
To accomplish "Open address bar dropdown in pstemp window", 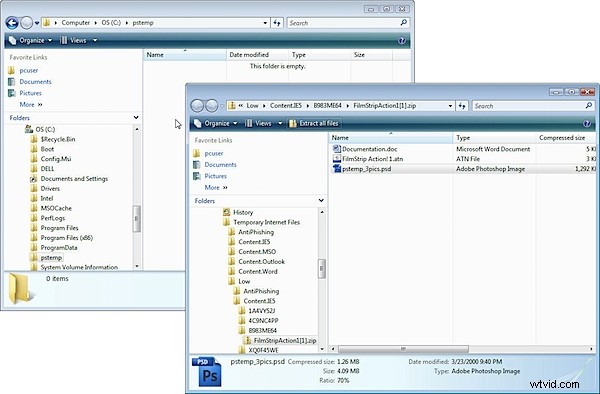I will click(265, 23).
